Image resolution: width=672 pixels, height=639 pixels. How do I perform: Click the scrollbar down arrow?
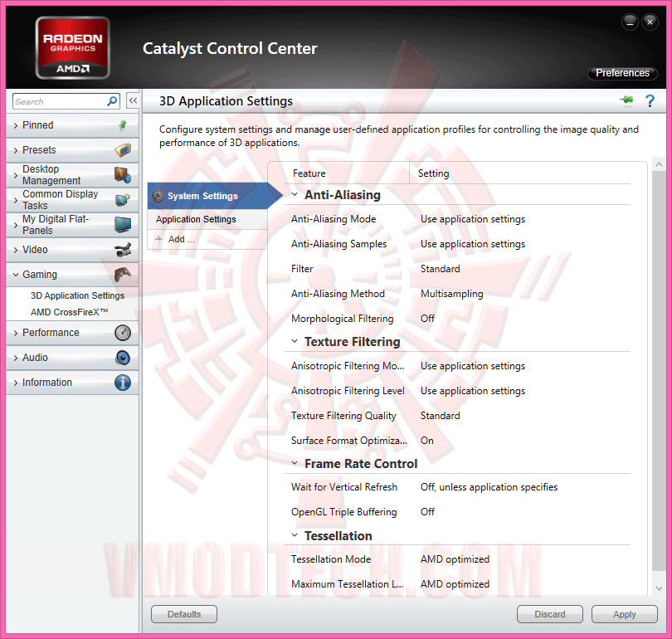coord(659,588)
